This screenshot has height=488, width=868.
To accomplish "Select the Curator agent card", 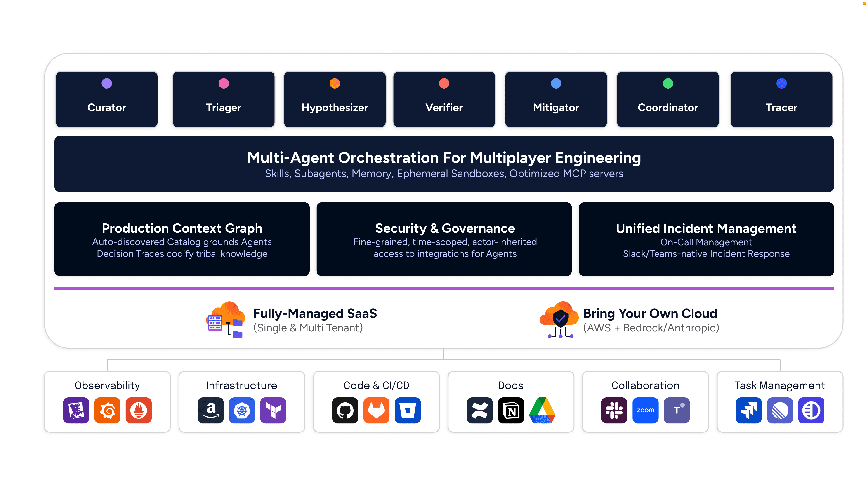I will 106,99.
